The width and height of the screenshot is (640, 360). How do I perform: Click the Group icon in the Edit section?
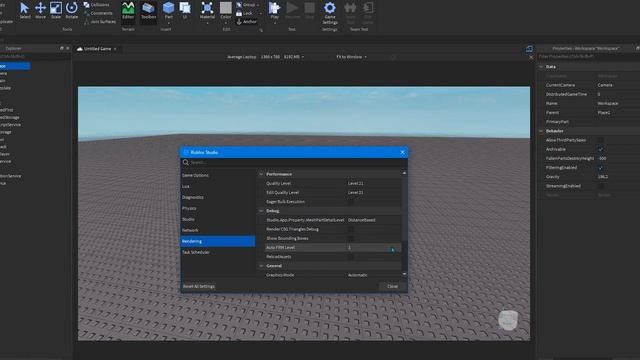pyautogui.click(x=239, y=5)
